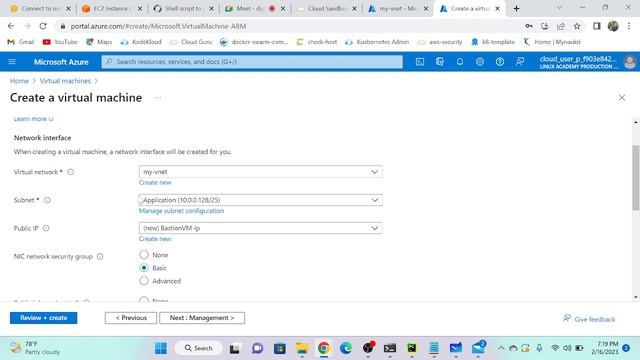640x360 pixels.
Task: Select Basic NIC network security group
Action: [x=144, y=268]
